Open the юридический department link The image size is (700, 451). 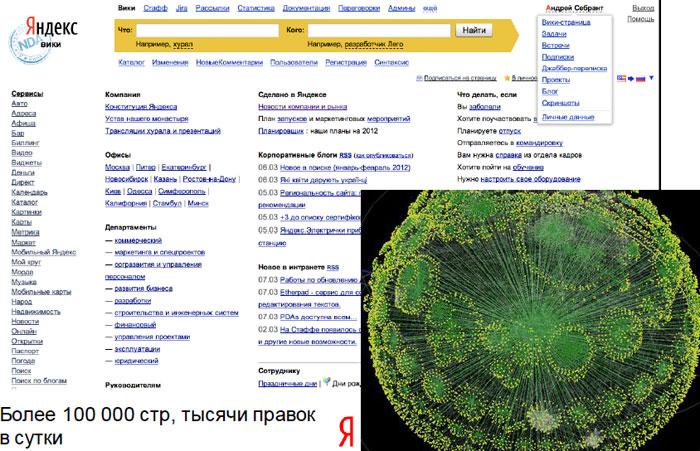(x=136, y=361)
